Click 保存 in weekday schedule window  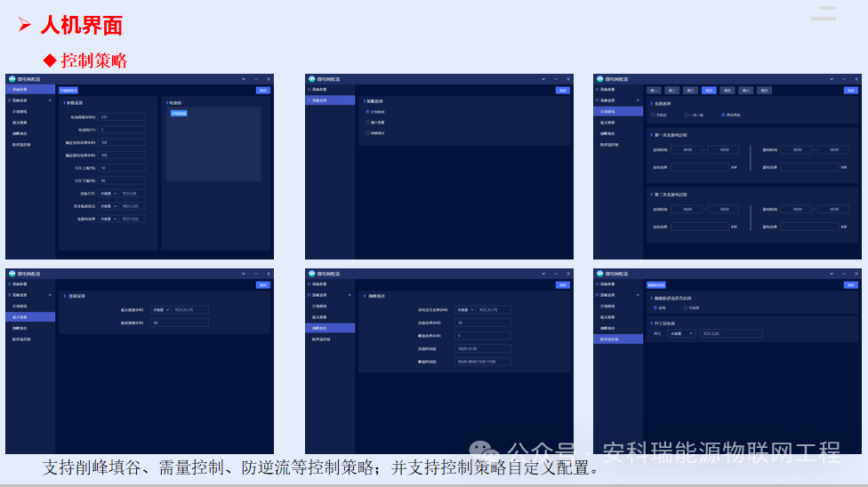tap(851, 91)
